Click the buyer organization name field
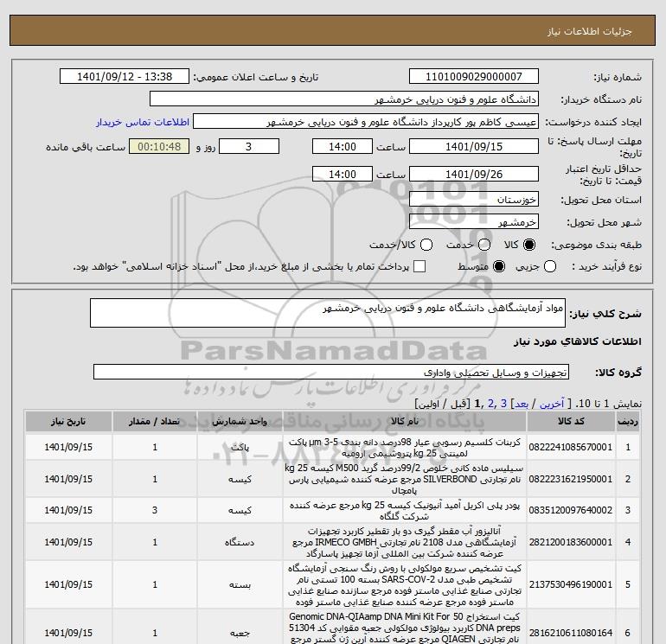 [x=344, y=99]
